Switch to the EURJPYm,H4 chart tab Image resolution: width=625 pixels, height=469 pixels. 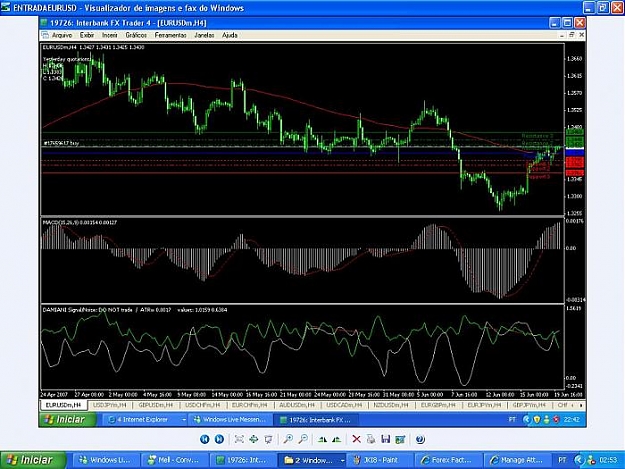click(484, 405)
